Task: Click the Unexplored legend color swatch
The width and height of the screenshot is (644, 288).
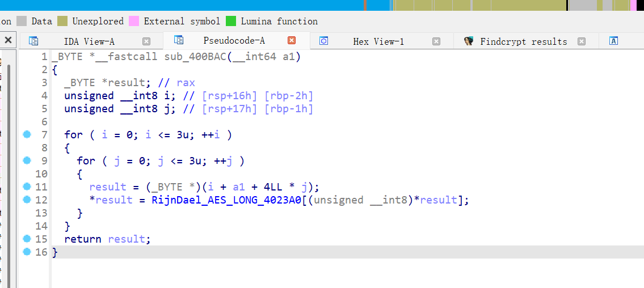Action: point(62,21)
